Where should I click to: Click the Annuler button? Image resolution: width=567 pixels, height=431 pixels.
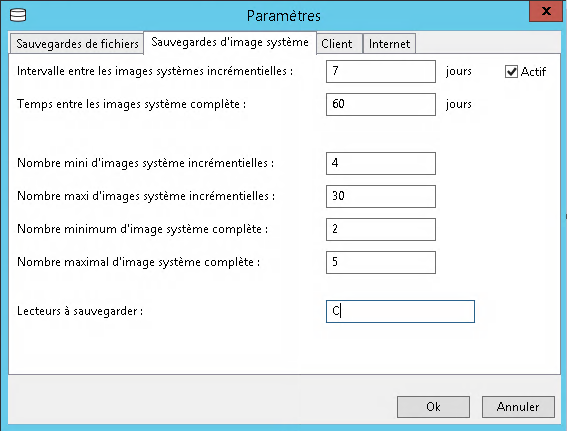click(x=518, y=407)
